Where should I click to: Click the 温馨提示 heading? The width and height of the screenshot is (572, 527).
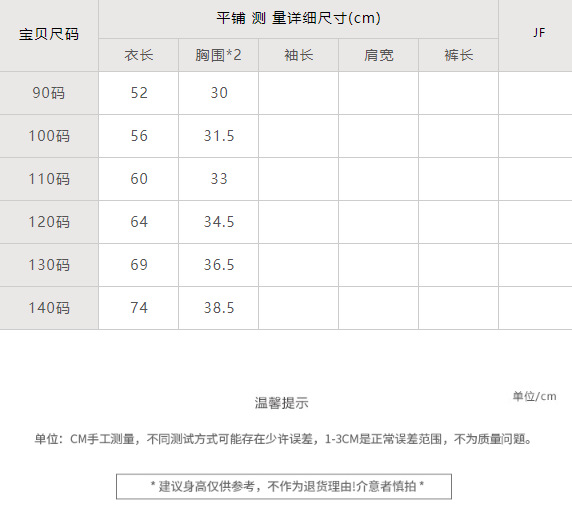[x=282, y=403]
